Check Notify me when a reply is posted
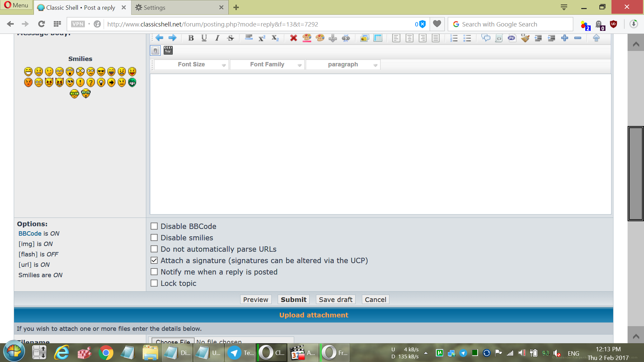 point(154,272)
